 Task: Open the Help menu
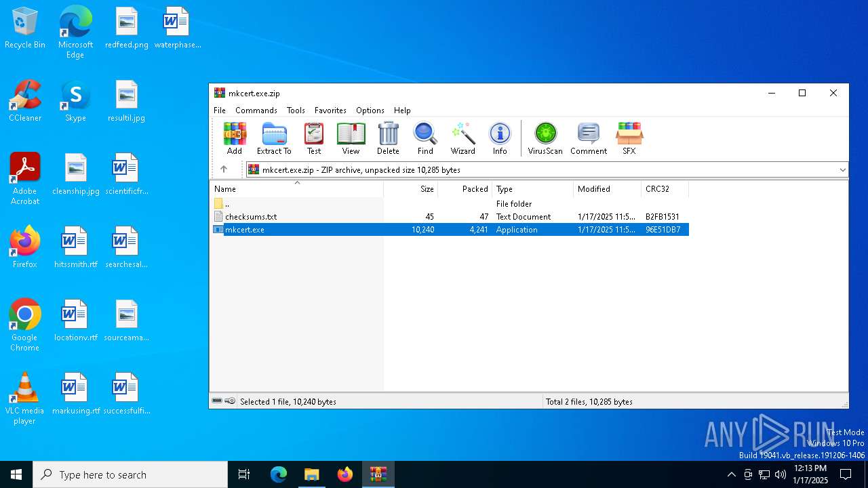click(x=402, y=110)
